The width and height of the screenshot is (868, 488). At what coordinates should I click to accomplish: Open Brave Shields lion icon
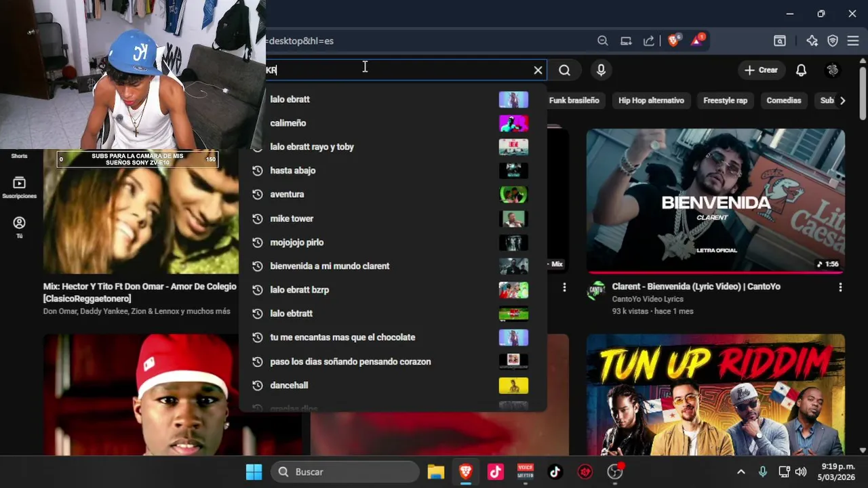[x=673, y=40]
